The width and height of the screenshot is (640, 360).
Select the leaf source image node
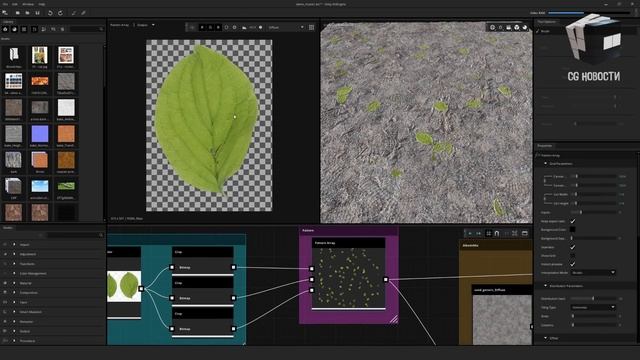click(x=124, y=286)
